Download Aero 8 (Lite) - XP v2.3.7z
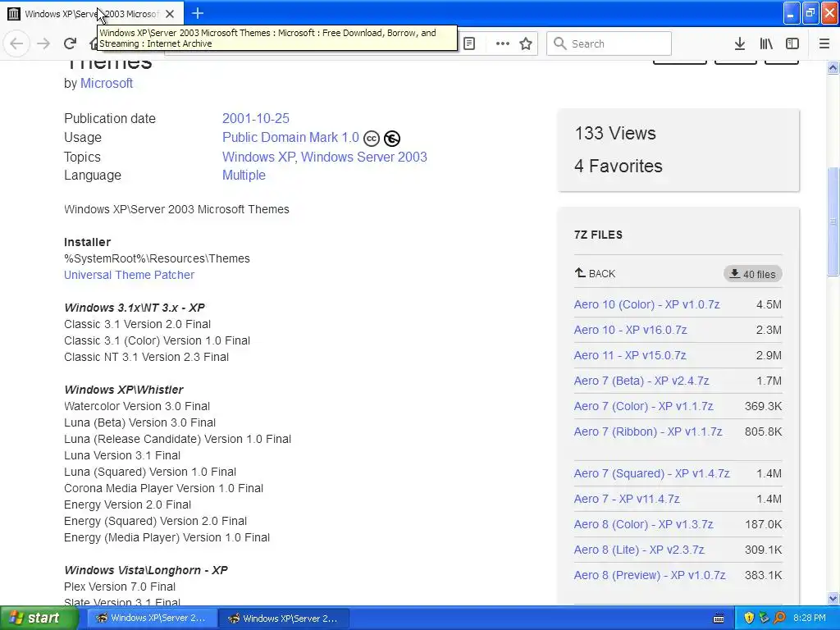 pyautogui.click(x=639, y=550)
